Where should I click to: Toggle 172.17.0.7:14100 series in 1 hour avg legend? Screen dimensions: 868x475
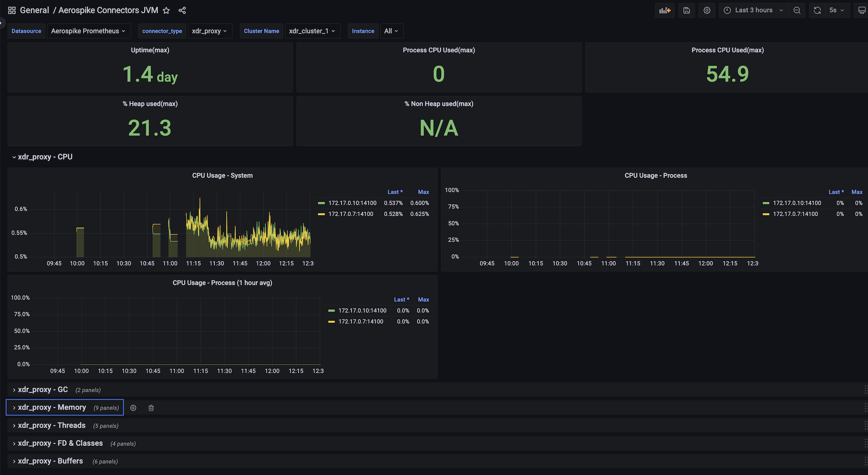(361, 321)
